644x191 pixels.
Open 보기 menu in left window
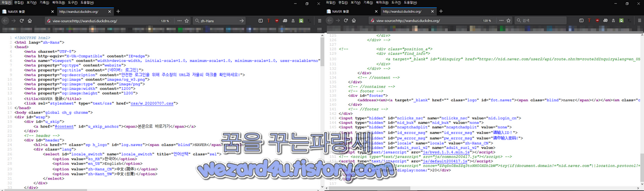tap(31, 3)
